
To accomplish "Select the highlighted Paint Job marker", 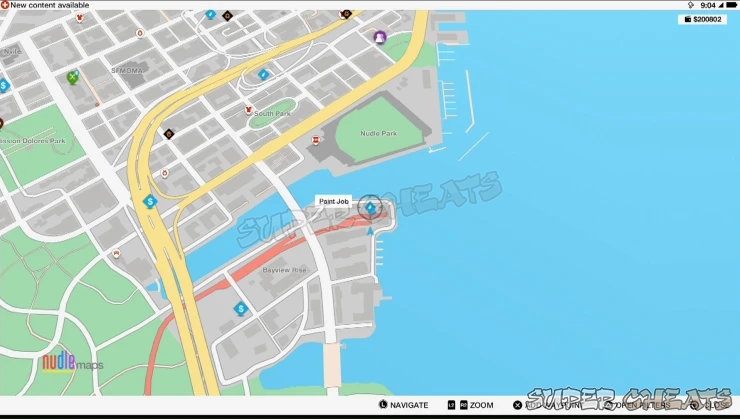I will tap(370, 207).
